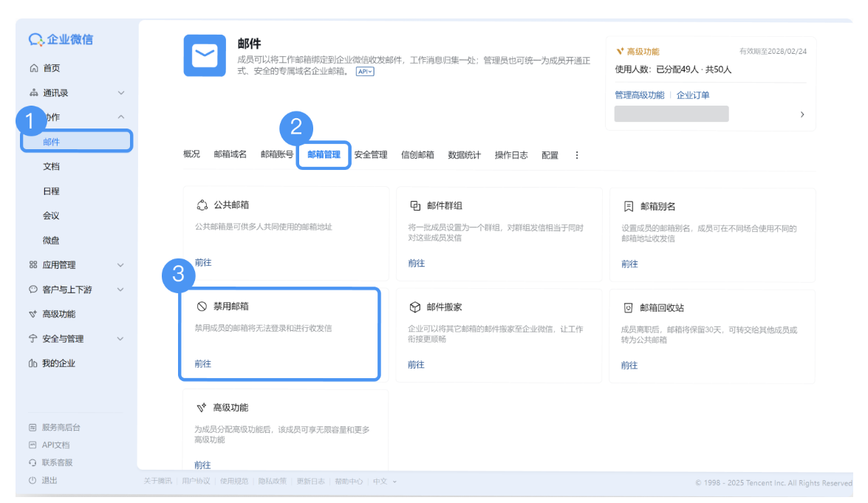868x503 pixels.
Task: Switch to the 概况 tab
Action: tap(191, 154)
